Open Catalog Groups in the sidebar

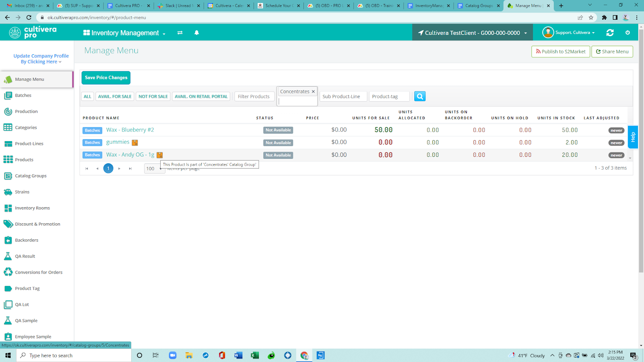coord(31,176)
